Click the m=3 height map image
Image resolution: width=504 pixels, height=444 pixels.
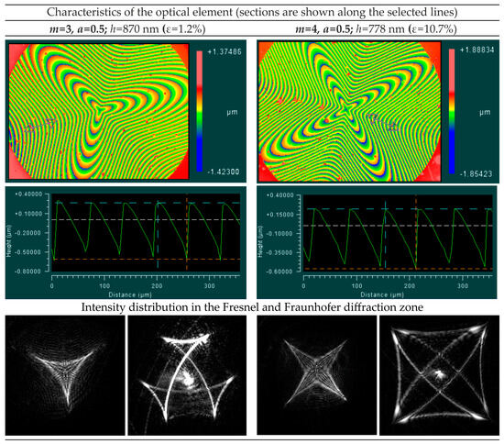pyautogui.click(x=99, y=111)
